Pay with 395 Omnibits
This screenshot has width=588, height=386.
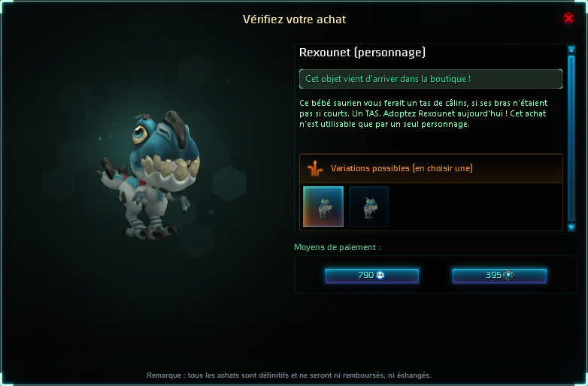coord(499,275)
